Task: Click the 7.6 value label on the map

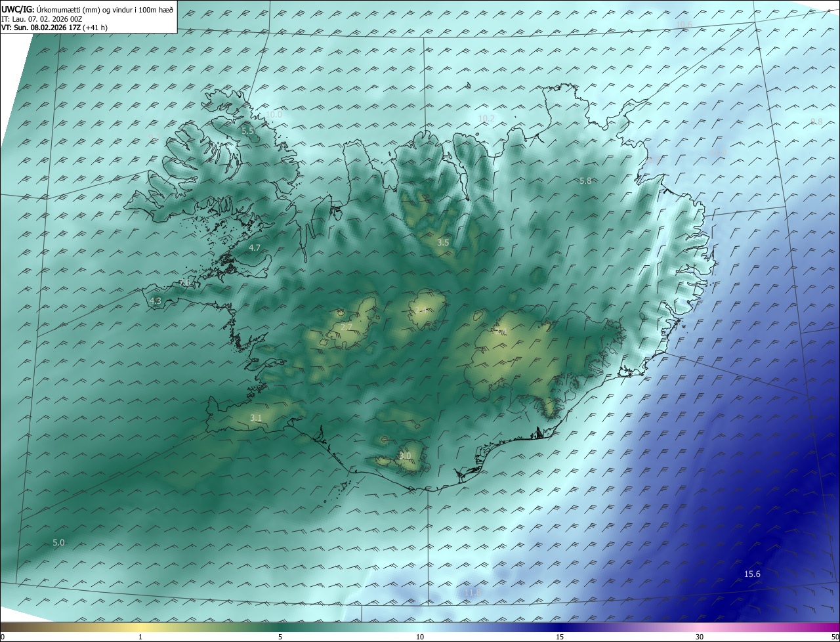Action: click(184, 282)
